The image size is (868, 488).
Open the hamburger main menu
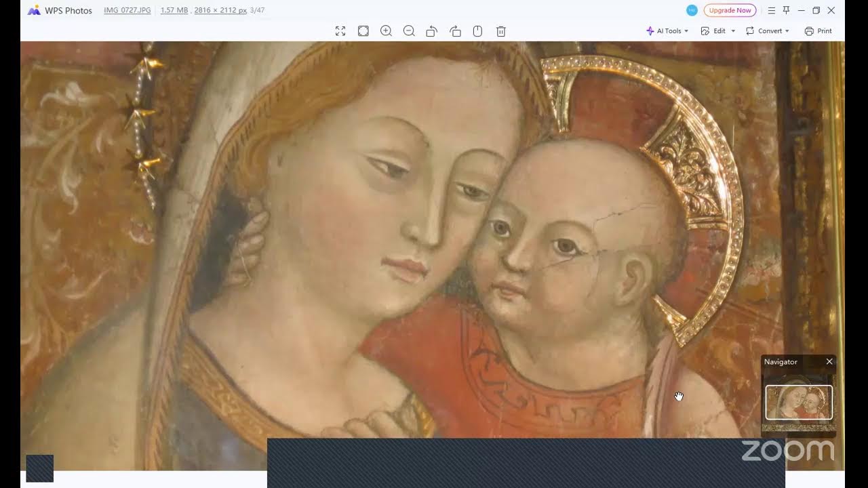772,10
